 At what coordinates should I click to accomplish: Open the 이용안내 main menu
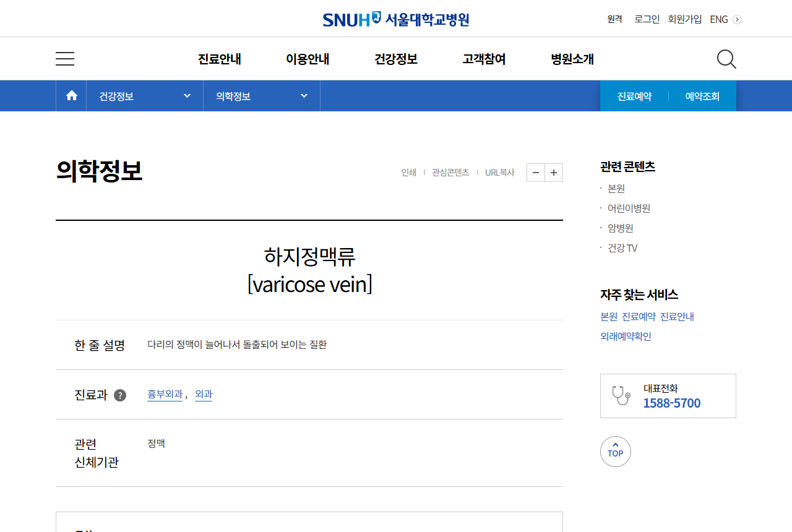[x=308, y=59]
